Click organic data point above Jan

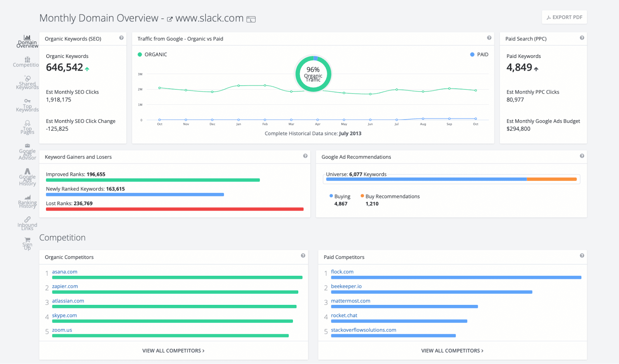239,86
